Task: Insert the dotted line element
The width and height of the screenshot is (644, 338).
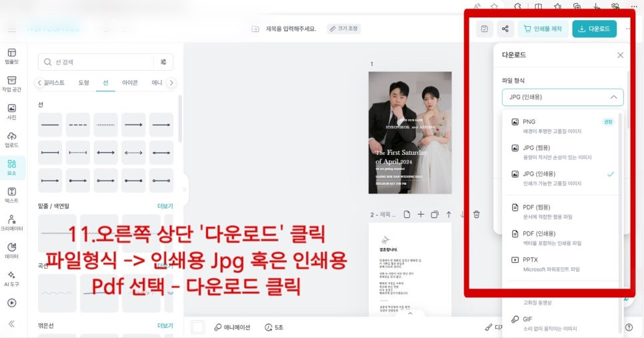Action: (105, 125)
